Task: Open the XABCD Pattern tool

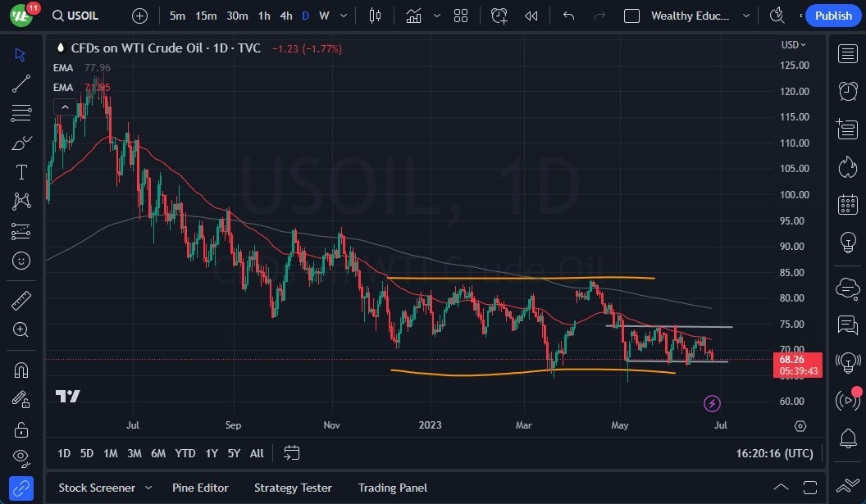Action: point(21,201)
